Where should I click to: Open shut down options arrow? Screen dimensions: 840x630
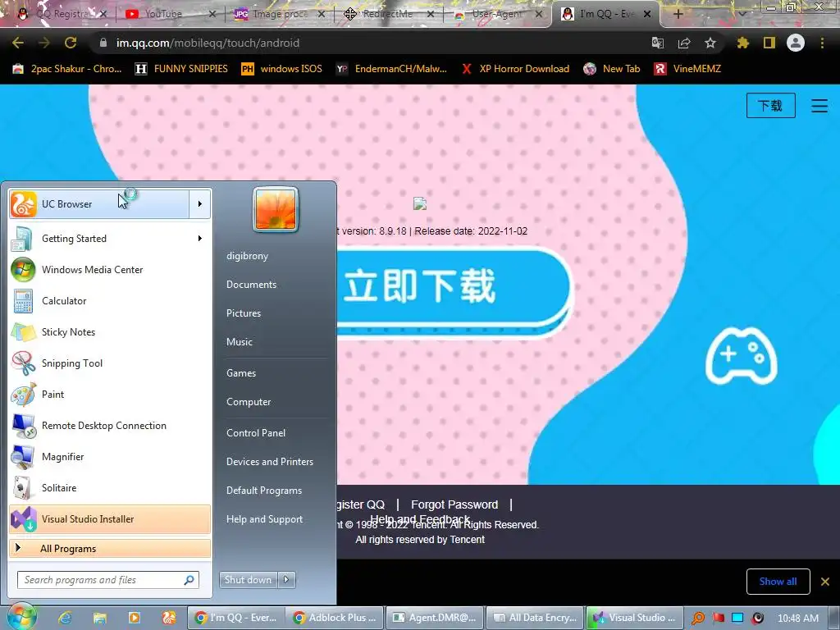point(286,580)
